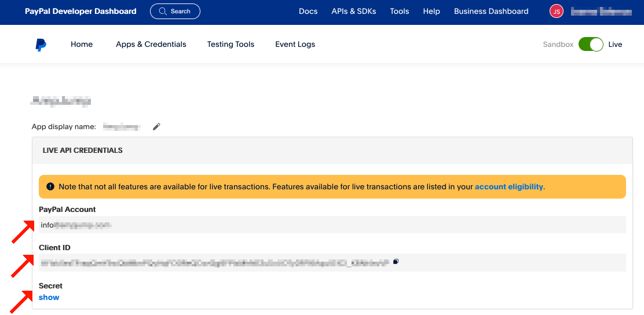Click the PayPal logo icon
The width and height of the screenshot is (644, 315).
pyautogui.click(x=41, y=45)
